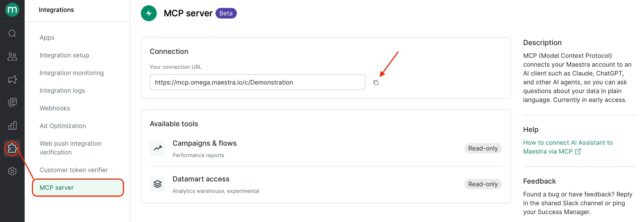Open the campaigns megaphone icon
644x222 pixels.
click(x=12, y=80)
